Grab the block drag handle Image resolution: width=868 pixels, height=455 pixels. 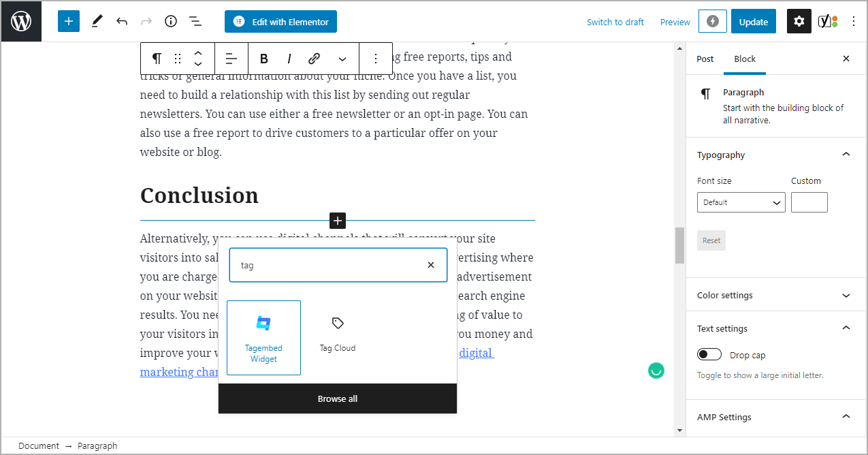178,59
